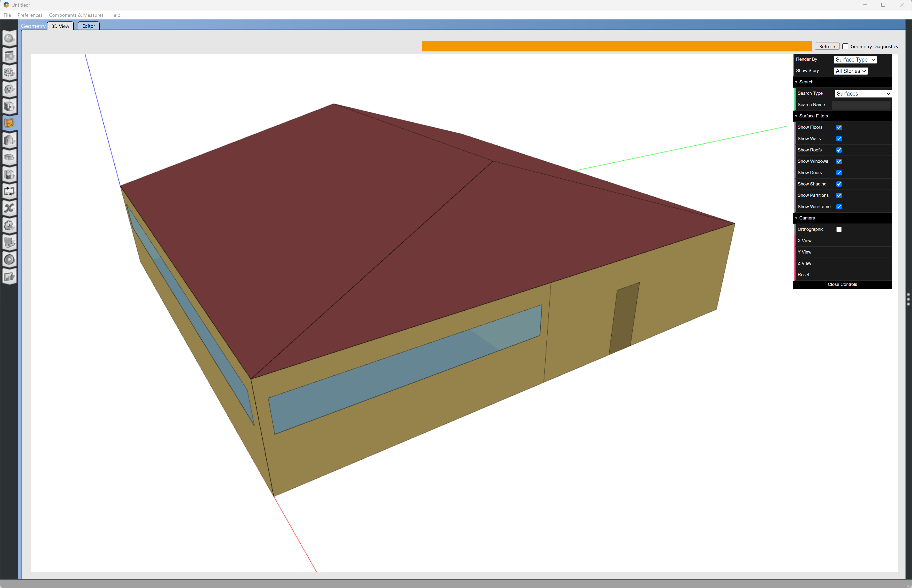Switch to the Editor tab
The image size is (912, 588).
[89, 26]
